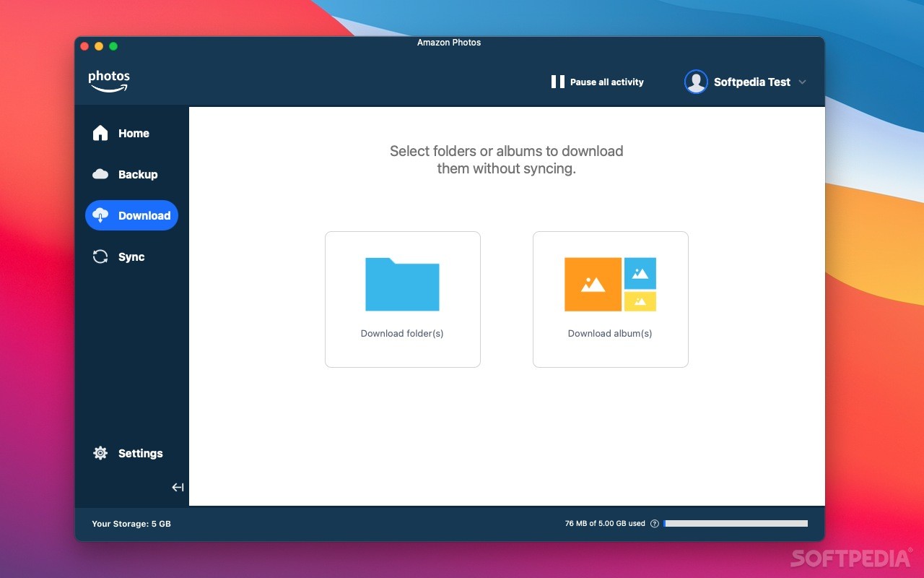Image resolution: width=924 pixels, height=578 pixels.
Task: Click the Select folders or albums instruction text
Action: [507, 160]
